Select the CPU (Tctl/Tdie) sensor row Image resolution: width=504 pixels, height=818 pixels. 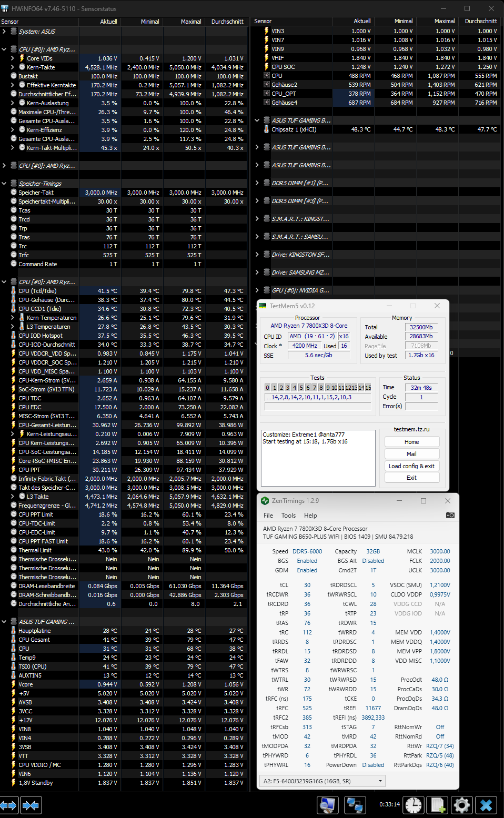click(124, 291)
